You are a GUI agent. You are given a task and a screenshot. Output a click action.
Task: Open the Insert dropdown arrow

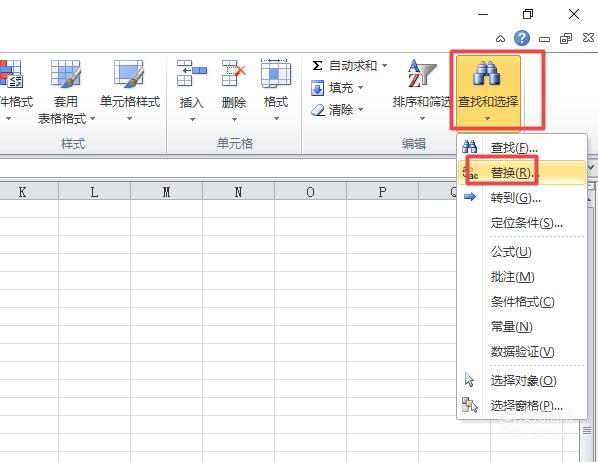pyautogui.click(x=192, y=119)
